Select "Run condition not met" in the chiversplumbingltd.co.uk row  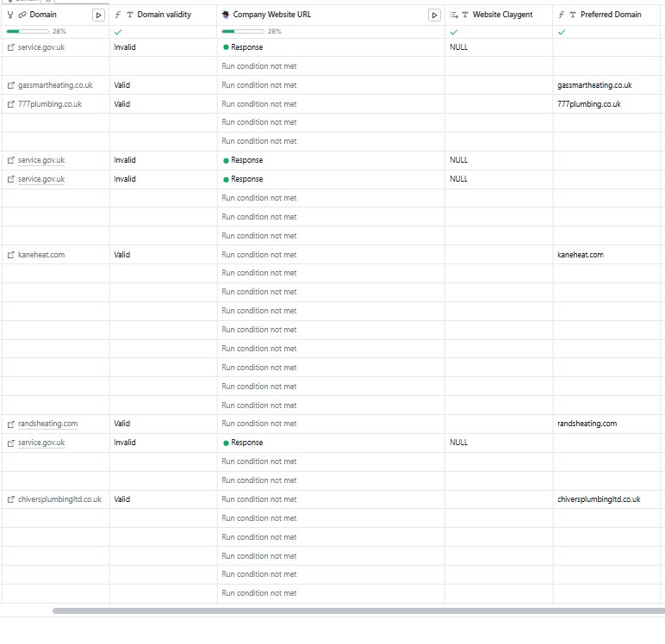coord(259,499)
